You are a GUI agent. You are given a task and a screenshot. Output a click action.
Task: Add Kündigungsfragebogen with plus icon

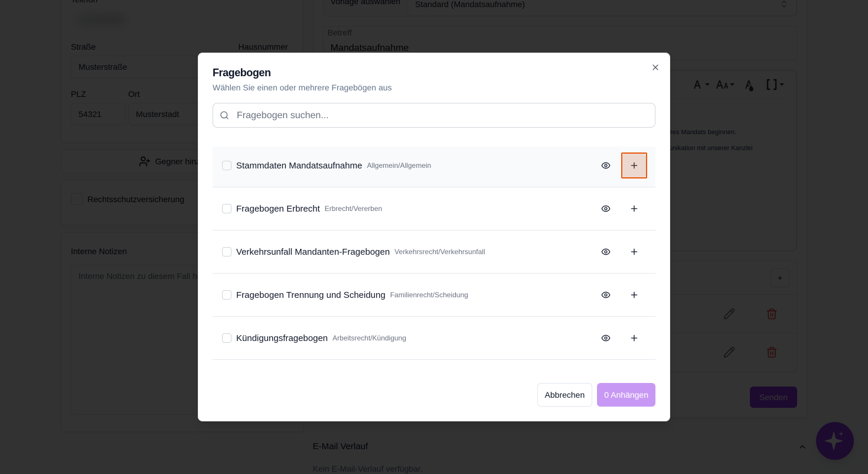tap(634, 338)
